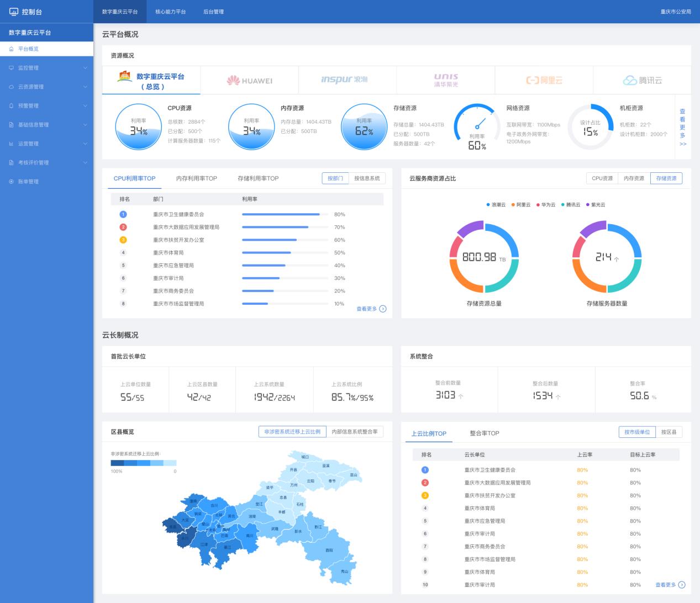The width and height of the screenshot is (700, 603).
Task: Click 查看更多 link under CPU利用率 list
Action: pos(367,309)
